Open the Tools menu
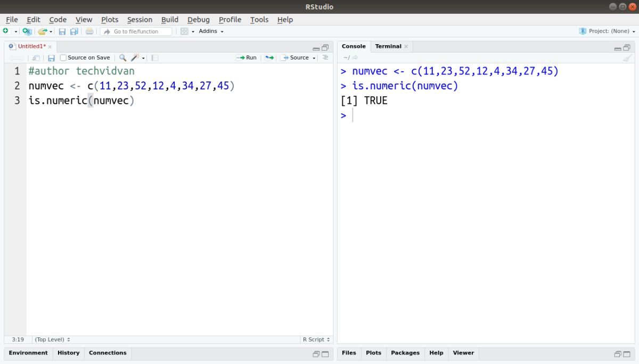Viewport: 639px width, 364px height. 259,20
